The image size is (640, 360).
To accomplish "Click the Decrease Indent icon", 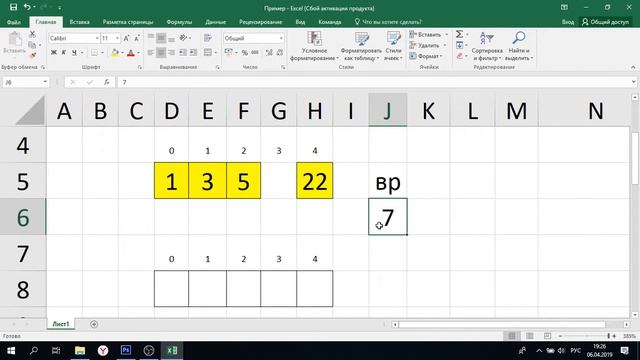I will pos(182,52).
